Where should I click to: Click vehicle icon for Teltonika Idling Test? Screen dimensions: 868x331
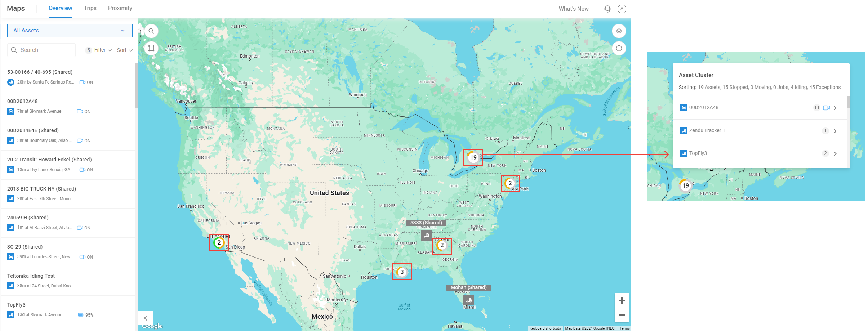coord(11,286)
